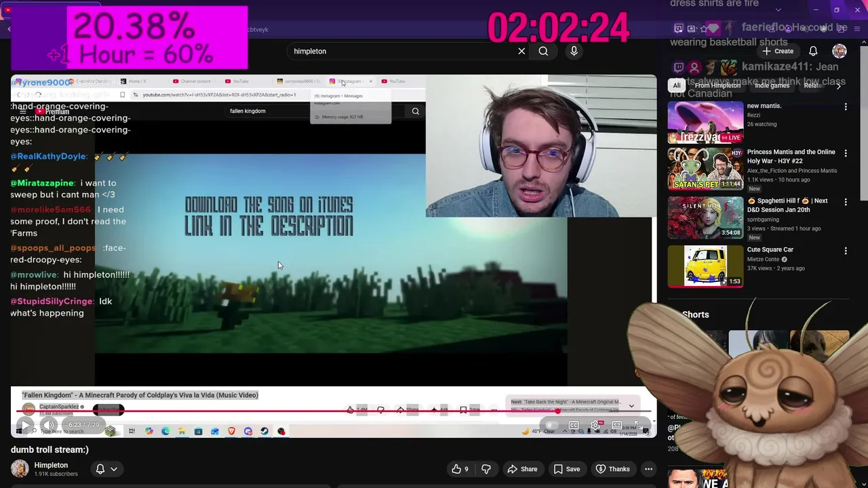Dislike the dumb troll stream video
This screenshot has width=868, height=488.
pos(486,469)
